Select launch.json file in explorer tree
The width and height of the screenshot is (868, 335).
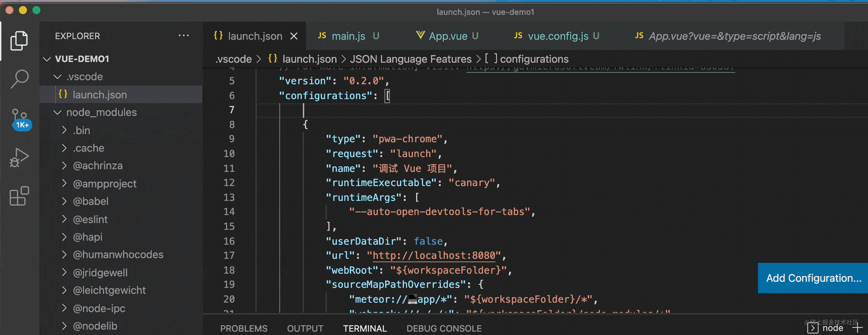coord(100,95)
